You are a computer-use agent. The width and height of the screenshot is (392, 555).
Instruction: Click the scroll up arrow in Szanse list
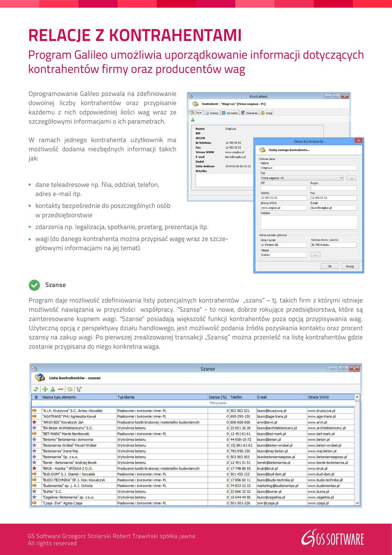pos(357,397)
